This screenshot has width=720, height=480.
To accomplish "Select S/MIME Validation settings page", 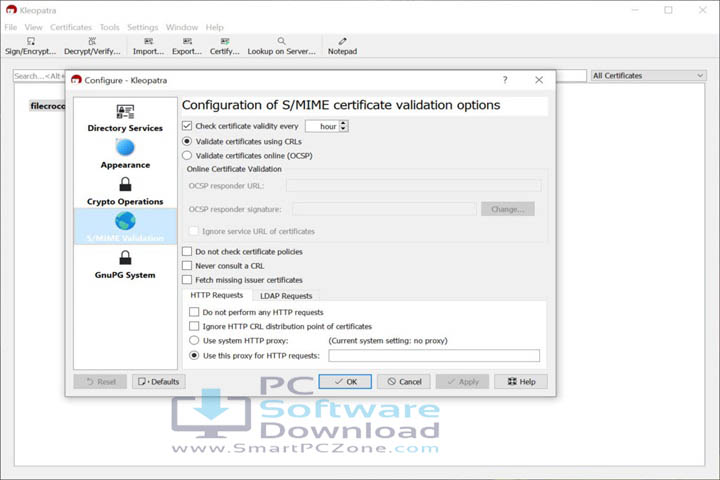I will click(125, 226).
